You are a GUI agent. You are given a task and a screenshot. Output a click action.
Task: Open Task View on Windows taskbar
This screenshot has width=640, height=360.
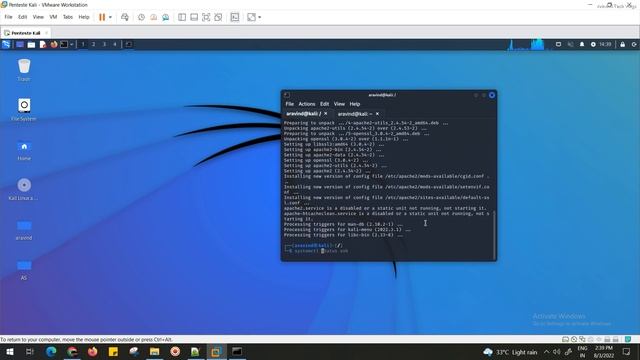[30, 351]
